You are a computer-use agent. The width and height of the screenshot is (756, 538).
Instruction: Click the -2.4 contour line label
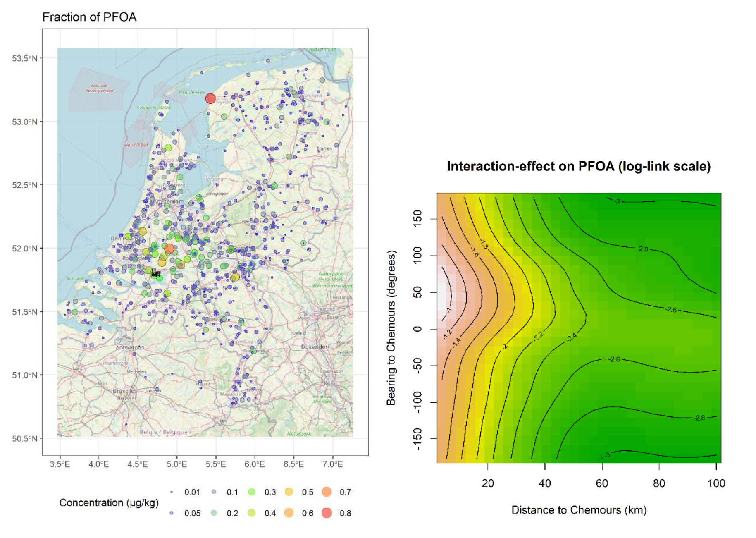pyautogui.click(x=571, y=337)
